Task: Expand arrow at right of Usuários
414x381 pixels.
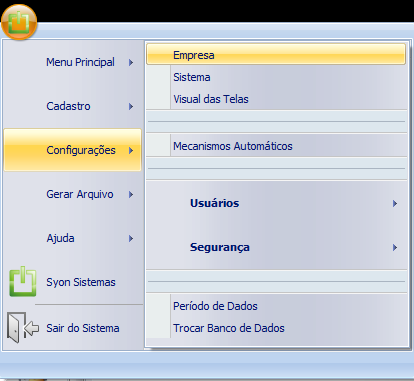Action: [395, 203]
